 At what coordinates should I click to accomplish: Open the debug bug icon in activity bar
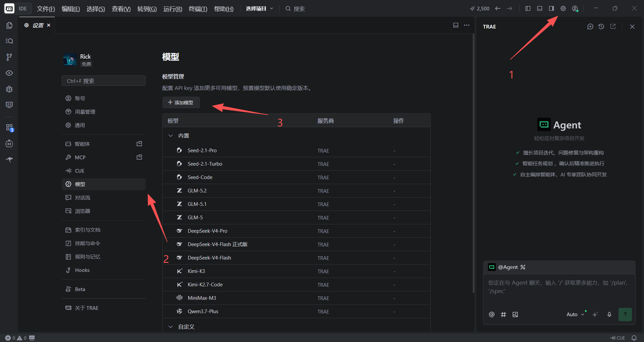9,89
